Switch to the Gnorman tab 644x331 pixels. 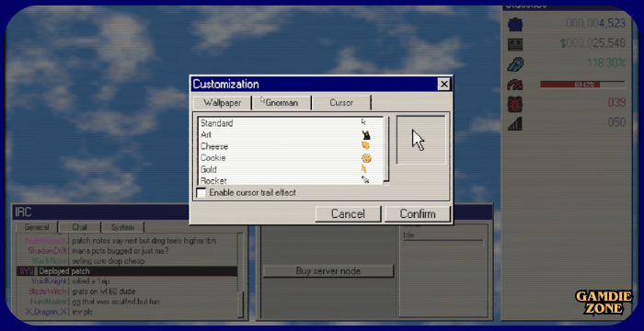[x=282, y=103]
